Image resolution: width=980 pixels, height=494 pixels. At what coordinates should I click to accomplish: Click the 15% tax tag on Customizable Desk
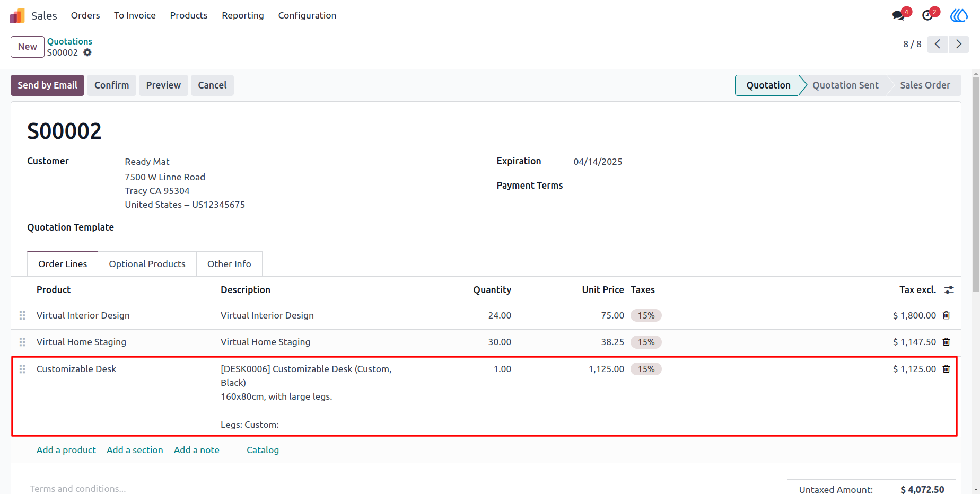coord(646,369)
